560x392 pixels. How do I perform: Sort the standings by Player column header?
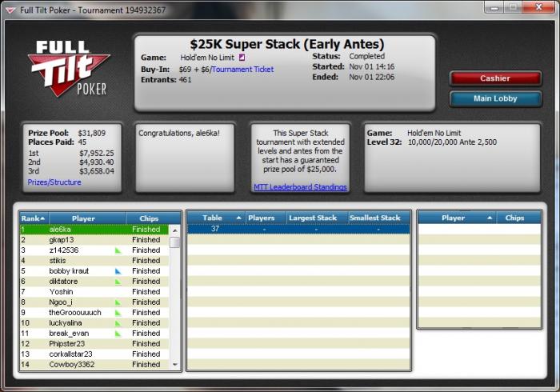(87, 218)
